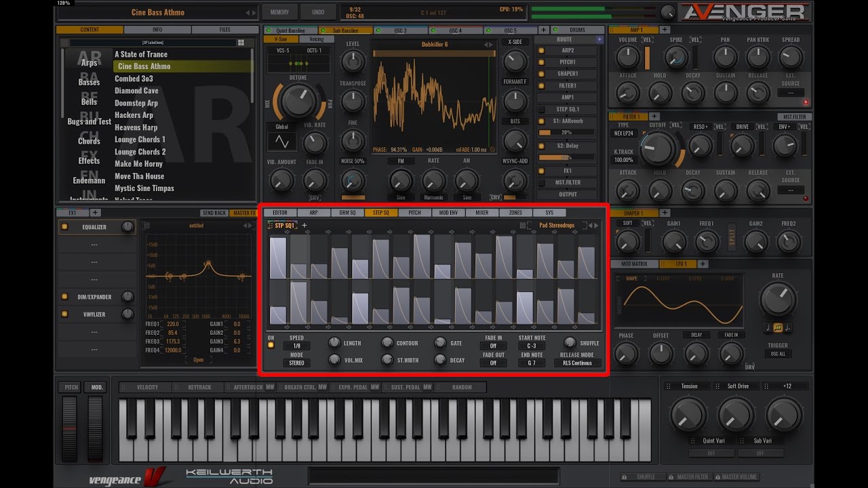Click the next preset arrow beside Cine Bass Athmo
868x488 pixels.
coord(254,12)
